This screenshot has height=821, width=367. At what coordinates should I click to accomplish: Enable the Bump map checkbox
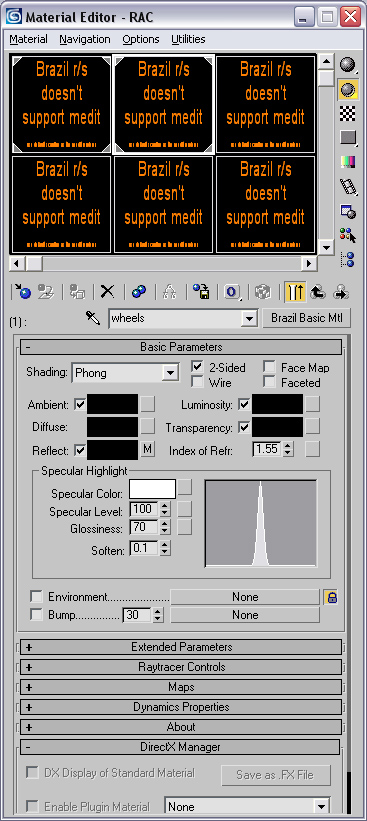(37, 615)
